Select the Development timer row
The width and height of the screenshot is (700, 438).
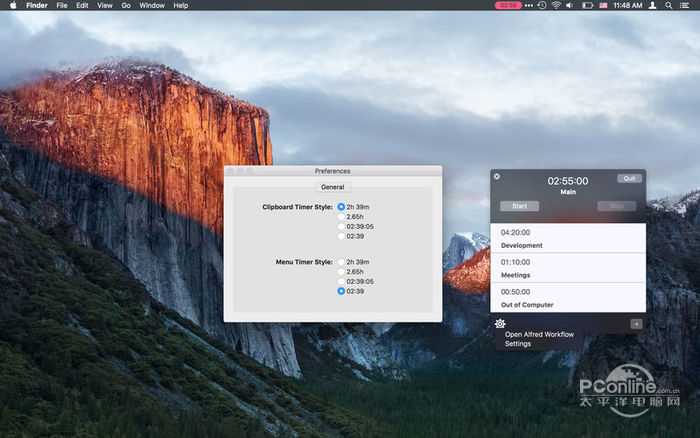(567, 238)
